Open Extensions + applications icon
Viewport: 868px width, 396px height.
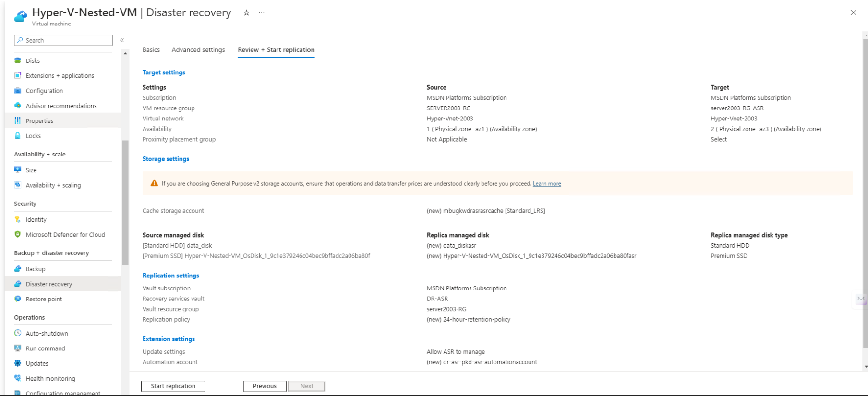[x=18, y=75]
